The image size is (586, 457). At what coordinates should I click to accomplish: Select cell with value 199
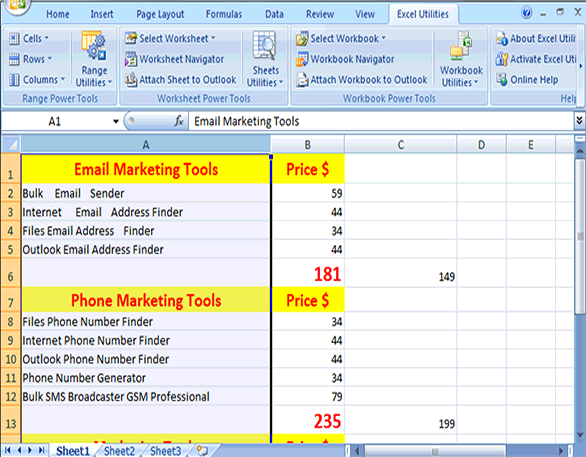[x=401, y=420]
